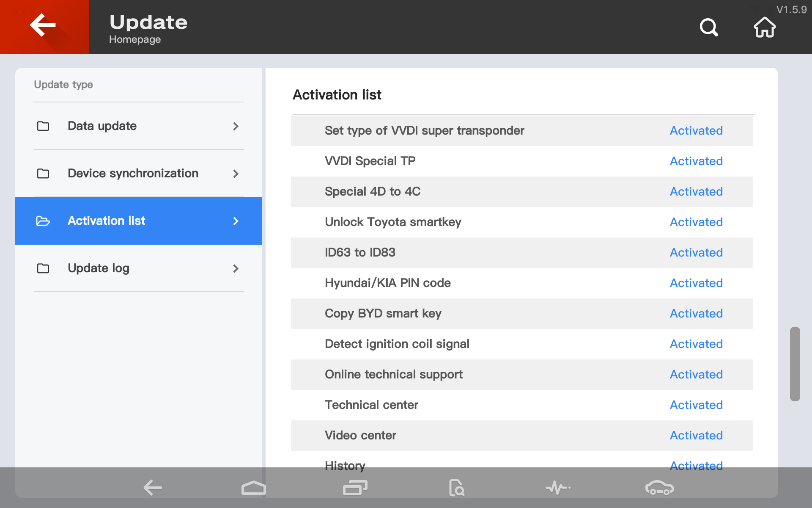Screen dimensions: 812x508
Task: Tap the document search icon in bottom bar
Action: pyautogui.click(x=456, y=488)
